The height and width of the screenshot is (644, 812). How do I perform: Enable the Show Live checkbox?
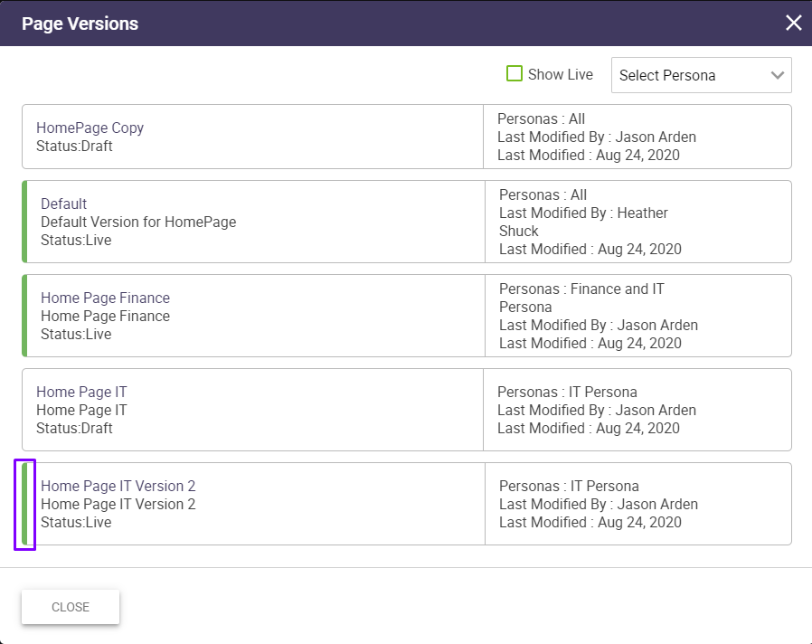tap(515, 74)
